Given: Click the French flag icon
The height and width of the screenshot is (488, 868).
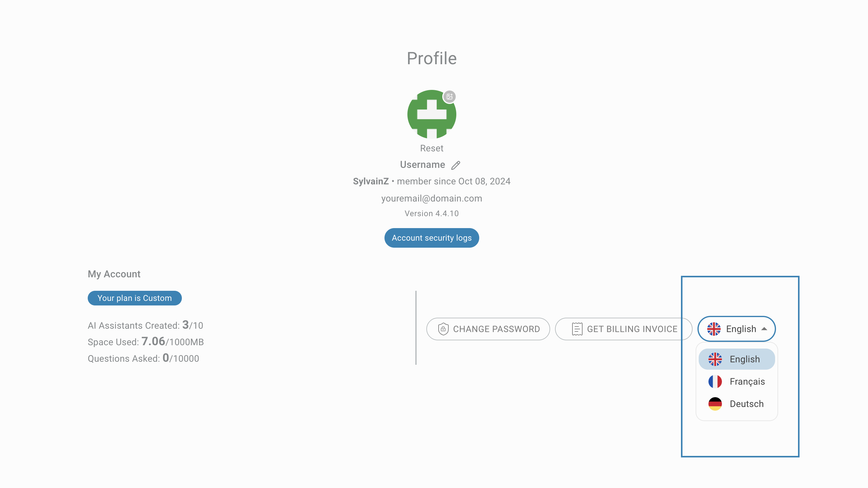Looking at the screenshot, I should 715,382.
